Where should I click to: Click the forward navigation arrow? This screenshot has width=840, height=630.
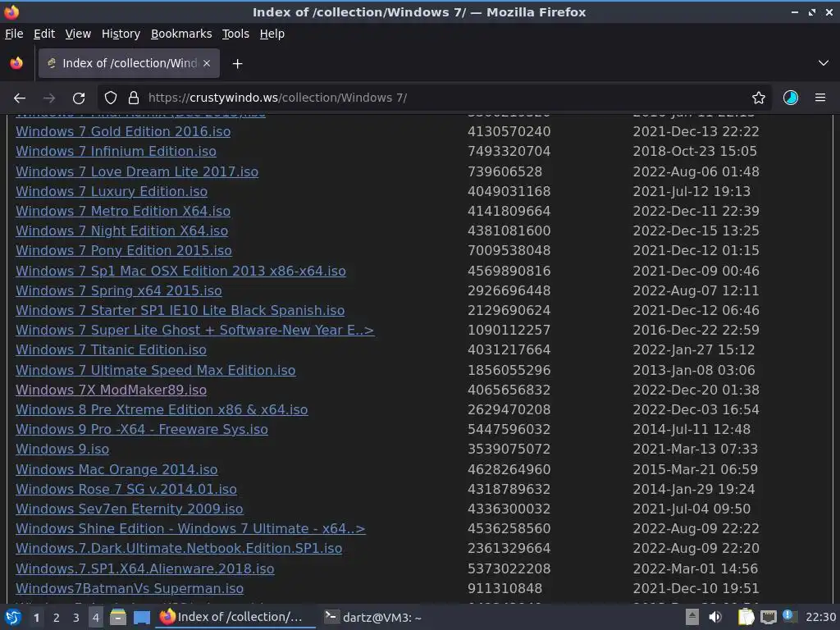49,98
